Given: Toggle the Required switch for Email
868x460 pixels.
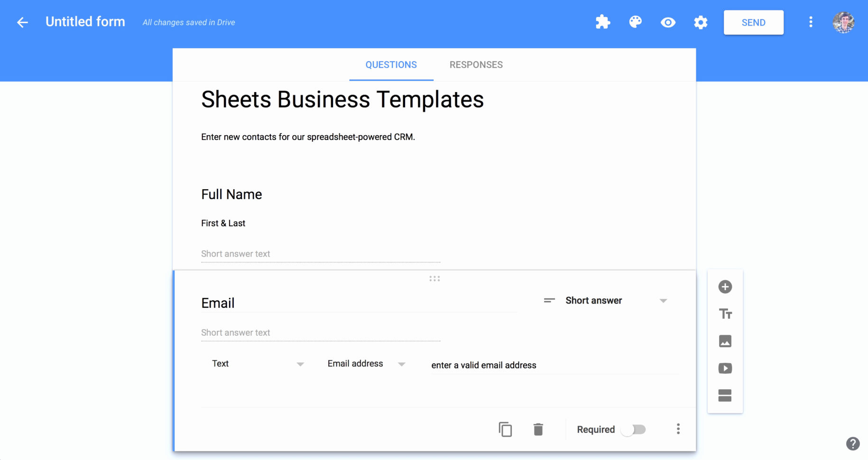Looking at the screenshot, I should tap(634, 429).
